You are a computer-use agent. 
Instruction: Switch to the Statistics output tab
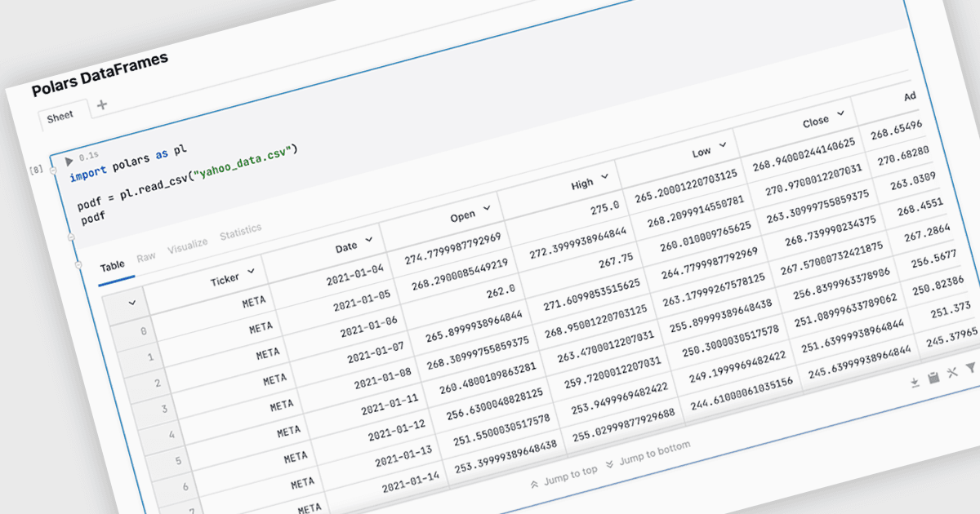(241, 233)
